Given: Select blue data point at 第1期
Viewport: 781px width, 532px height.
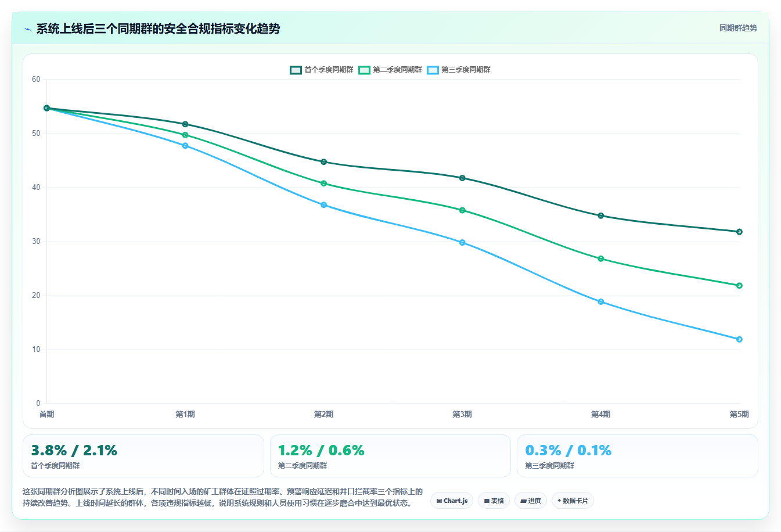Looking at the screenshot, I should point(185,146).
